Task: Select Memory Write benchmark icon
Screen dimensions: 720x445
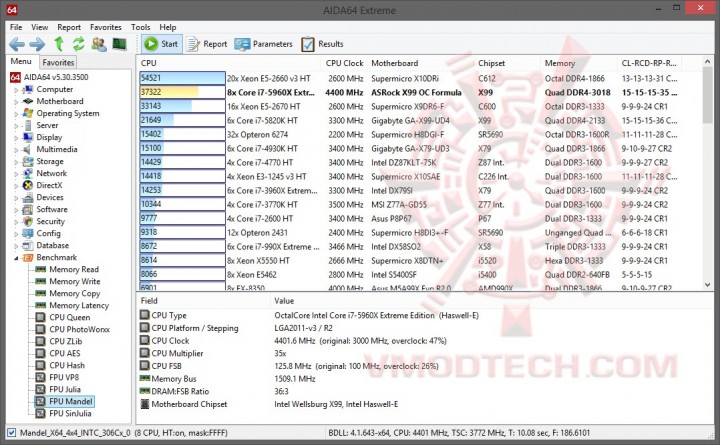Action: click(41, 281)
